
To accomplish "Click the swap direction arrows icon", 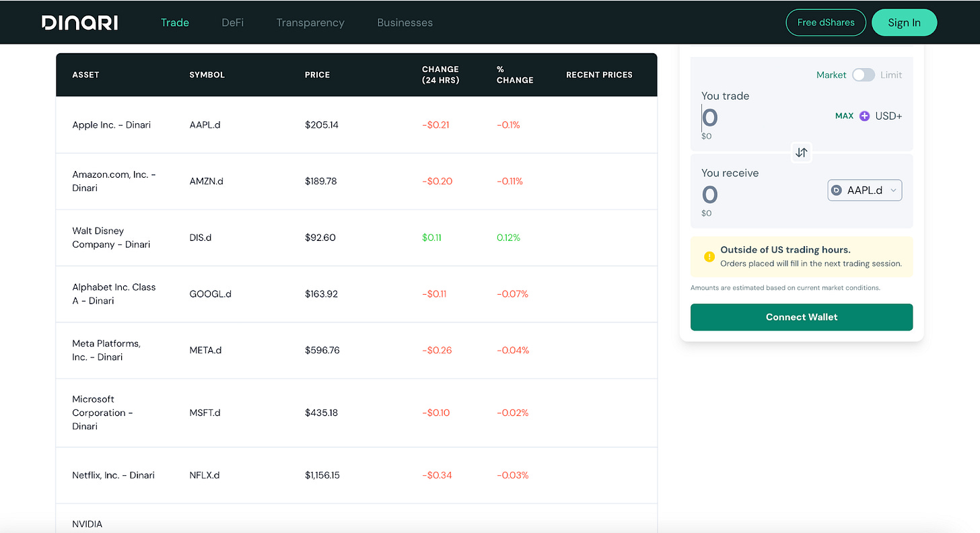I will 801,152.
